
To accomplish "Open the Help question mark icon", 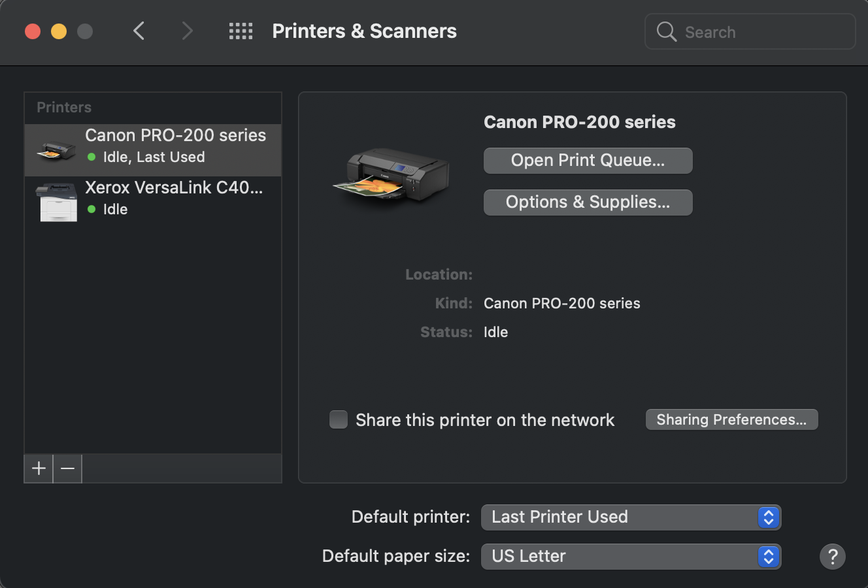I will [x=833, y=556].
